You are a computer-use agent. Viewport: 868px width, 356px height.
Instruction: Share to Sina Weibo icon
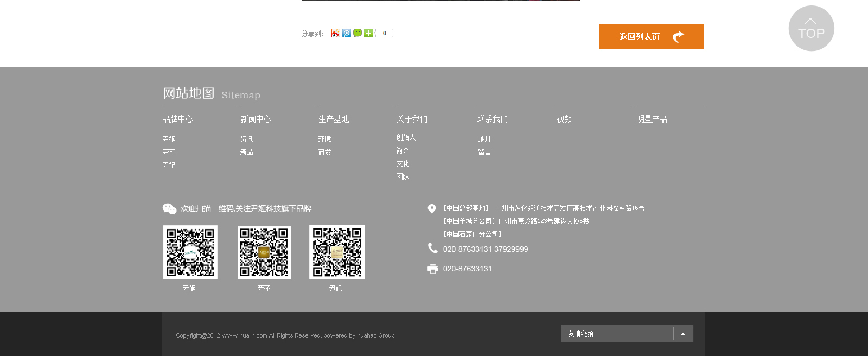[x=336, y=33]
